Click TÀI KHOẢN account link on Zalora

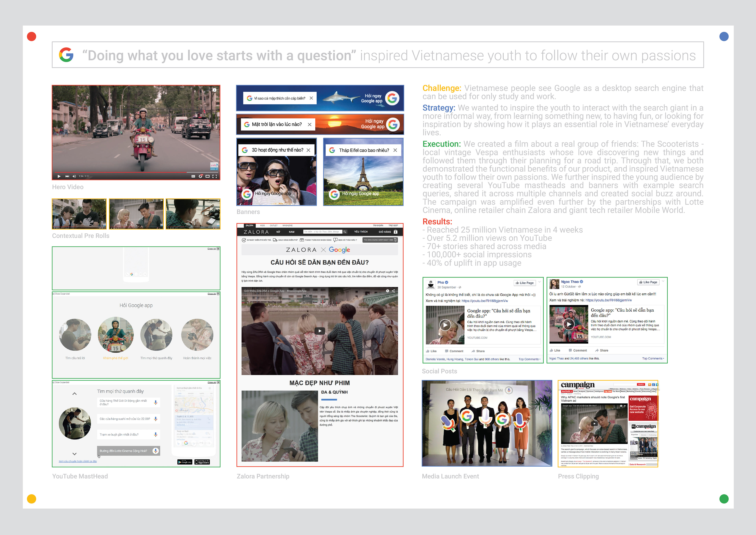pyautogui.click(x=378, y=225)
